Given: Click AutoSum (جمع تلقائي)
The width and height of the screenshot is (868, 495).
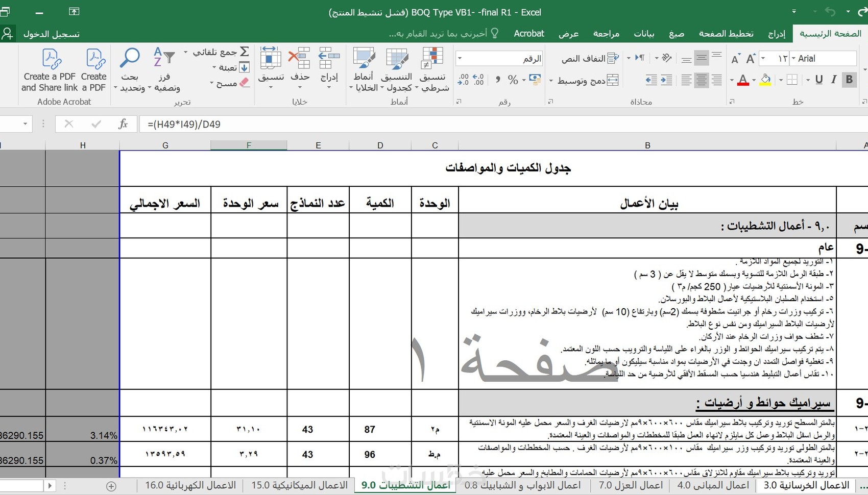Looking at the screenshot, I should coord(221,52).
